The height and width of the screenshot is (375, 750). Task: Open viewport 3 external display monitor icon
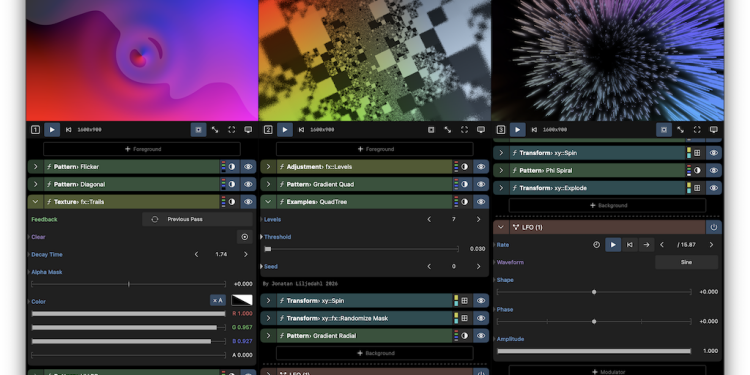pos(714,130)
